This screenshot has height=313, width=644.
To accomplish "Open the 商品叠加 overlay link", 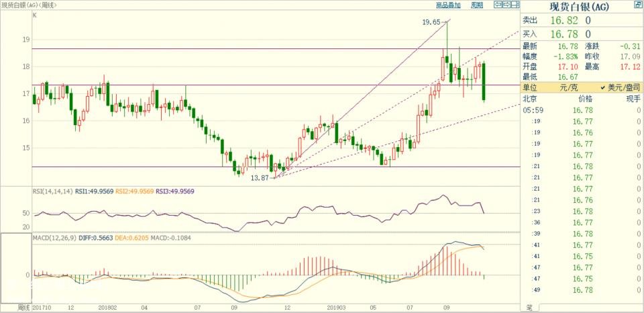I will coord(448,5).
